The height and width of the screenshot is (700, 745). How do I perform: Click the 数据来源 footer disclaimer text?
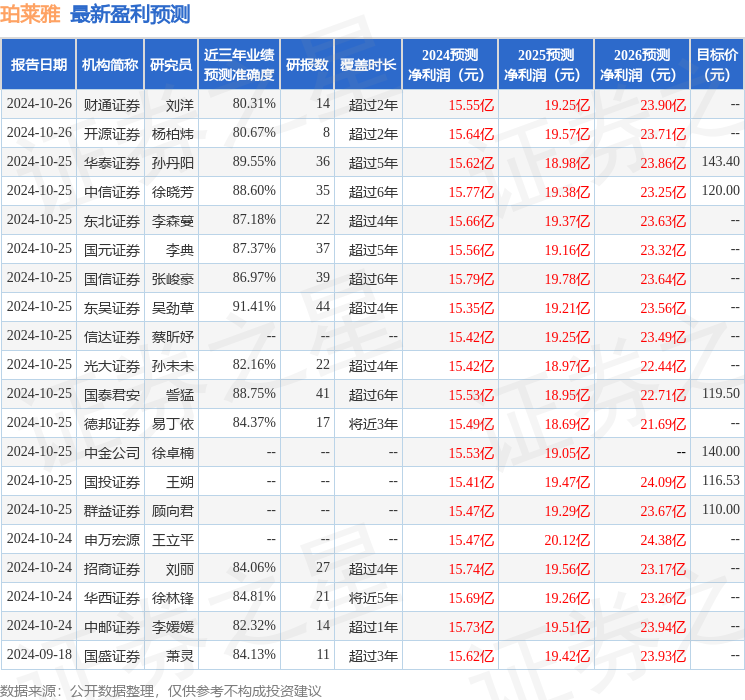pos(161,690)
